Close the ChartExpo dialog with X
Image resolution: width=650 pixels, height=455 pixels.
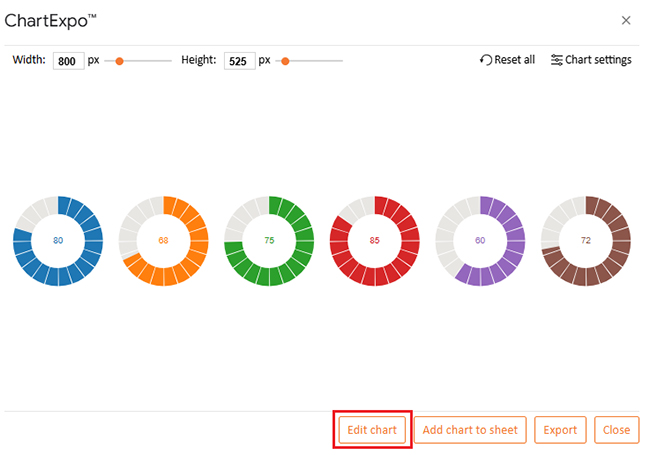click(x=626, y=20)
